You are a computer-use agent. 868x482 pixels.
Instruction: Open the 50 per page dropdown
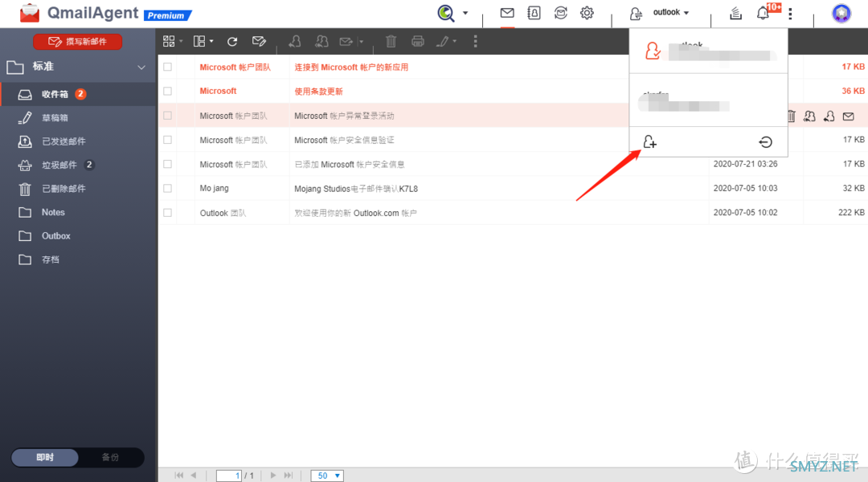(327, 476)
